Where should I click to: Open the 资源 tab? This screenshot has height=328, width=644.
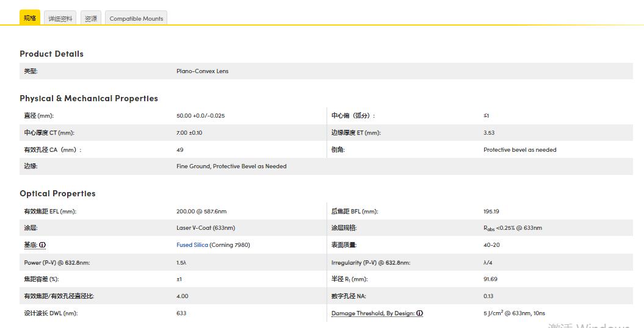point(90,18)
